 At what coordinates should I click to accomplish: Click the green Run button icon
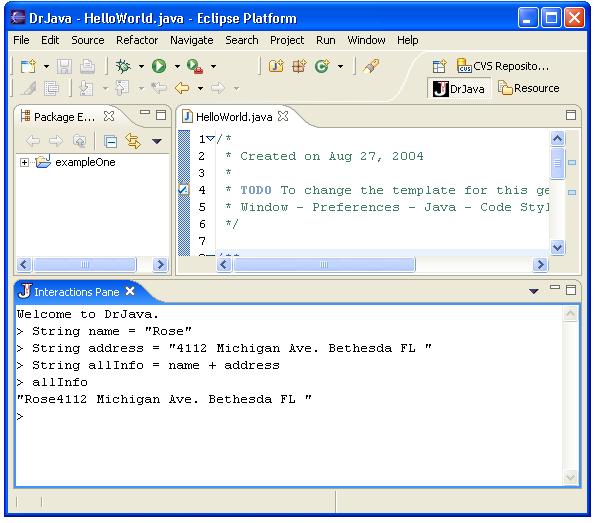click(159, 66)
